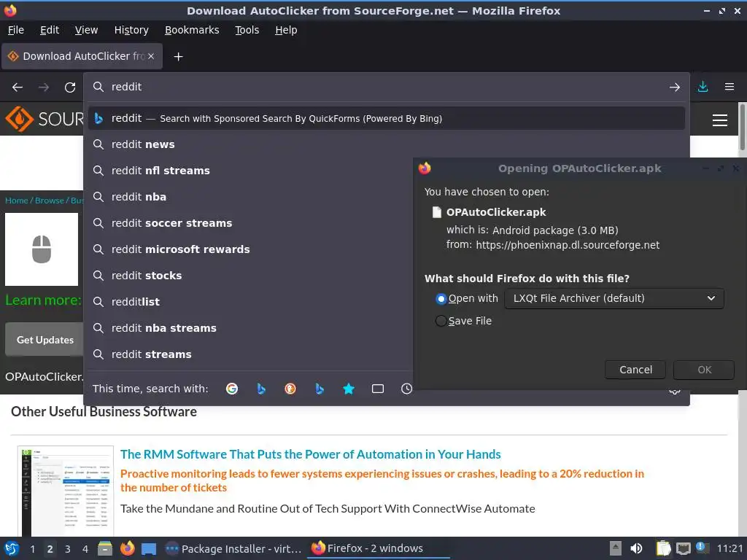The height and width of the screenshot is (560, 747).
Task: Show desktop via taskbar blue icon
Action: [x=149, y=549]
